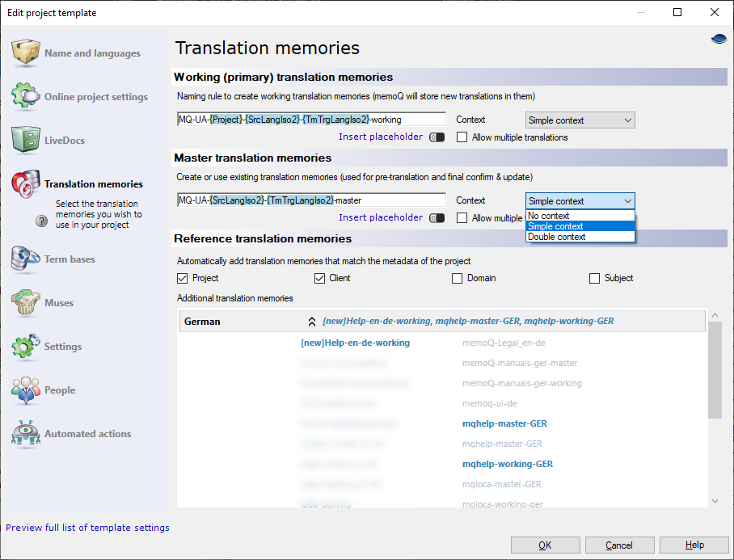
Task: Go to Name and languages page
Action: point(92,53)
